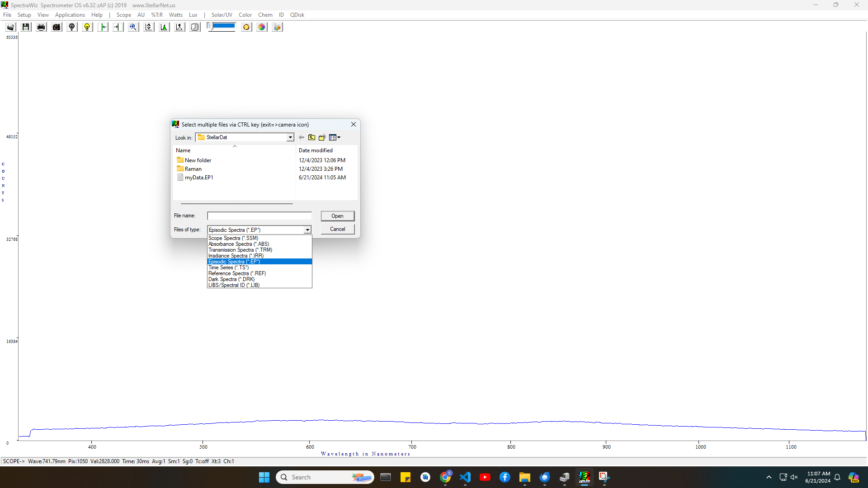Switch to Scope mode in menu bar
This screenshot has height=488, width=868.
tap(124, 15)
